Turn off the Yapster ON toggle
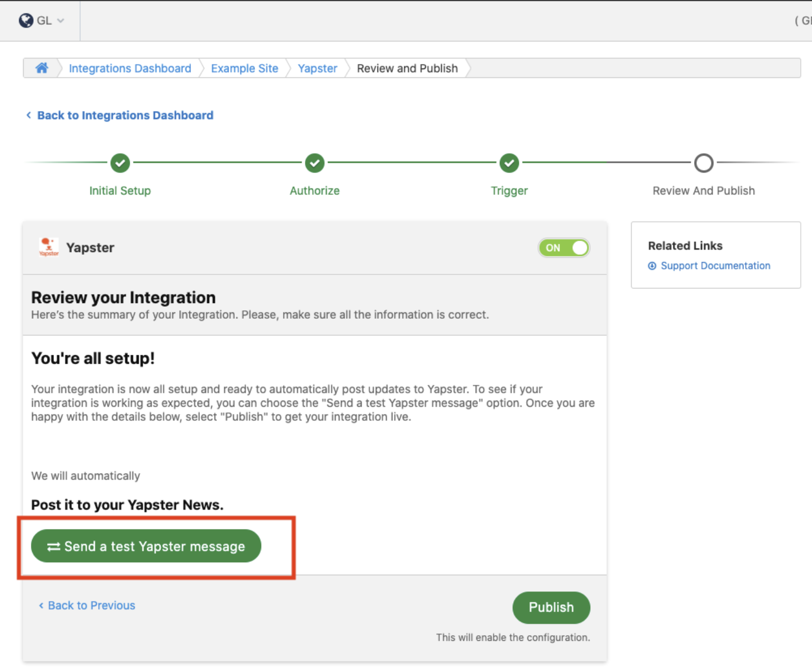This screenshot has width=812, height=670. [x=564, y=247]
